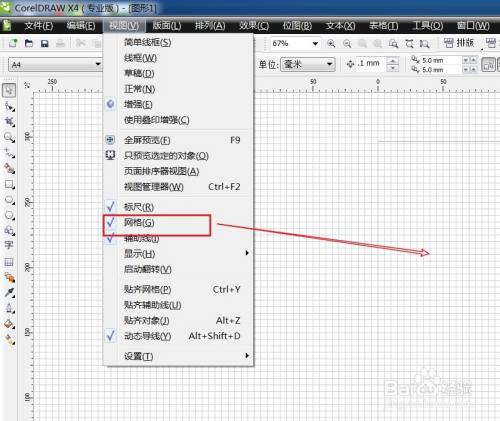Enable 贴齐辅助线(U) snap to guidelines
Screen dimensions: 500x421
pos(178,305)
